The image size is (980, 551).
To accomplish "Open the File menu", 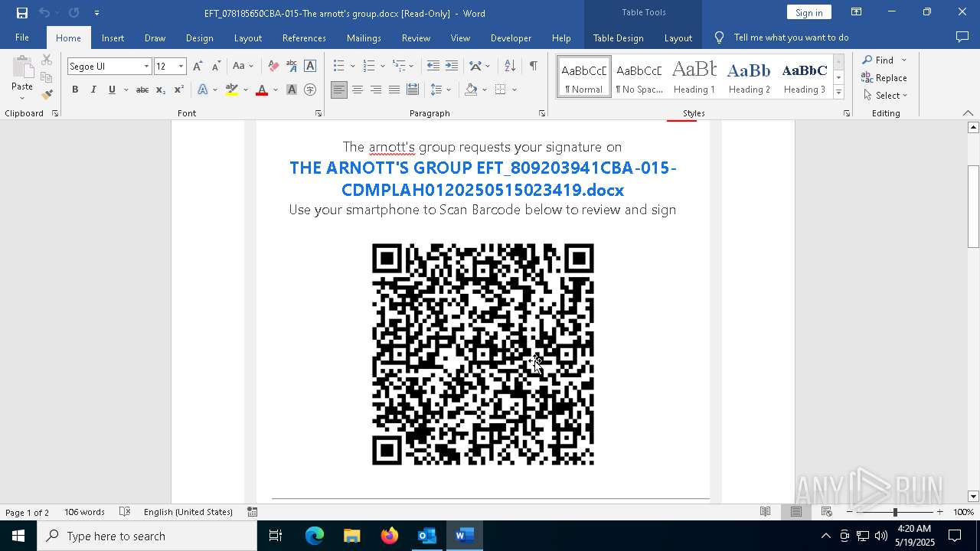I will (22, 37).
